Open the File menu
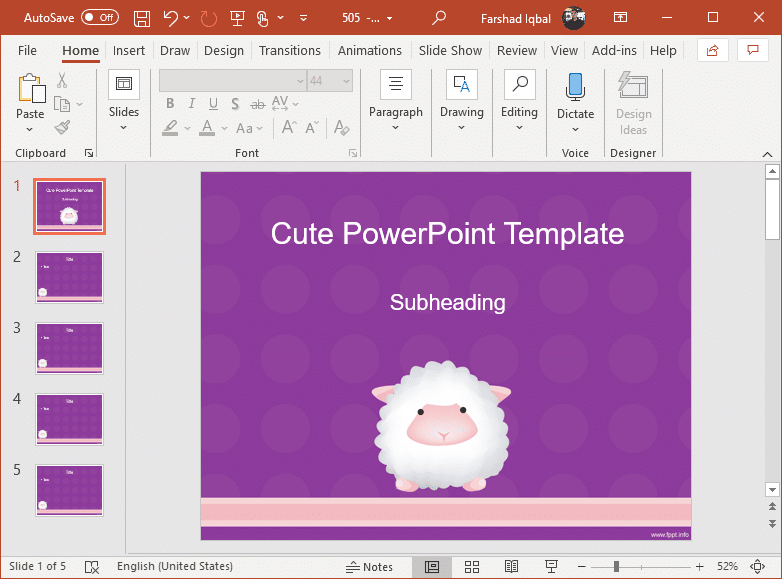This screenshot has width=782, height=579. point(27,51)
